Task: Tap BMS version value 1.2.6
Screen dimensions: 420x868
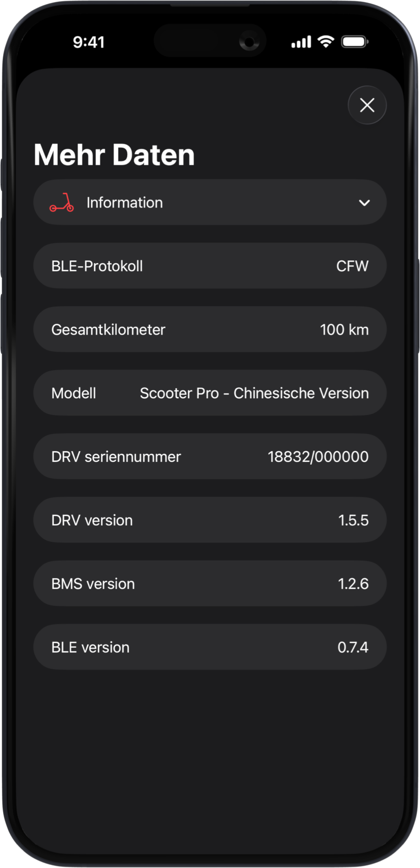Action: tap(353, 584)
